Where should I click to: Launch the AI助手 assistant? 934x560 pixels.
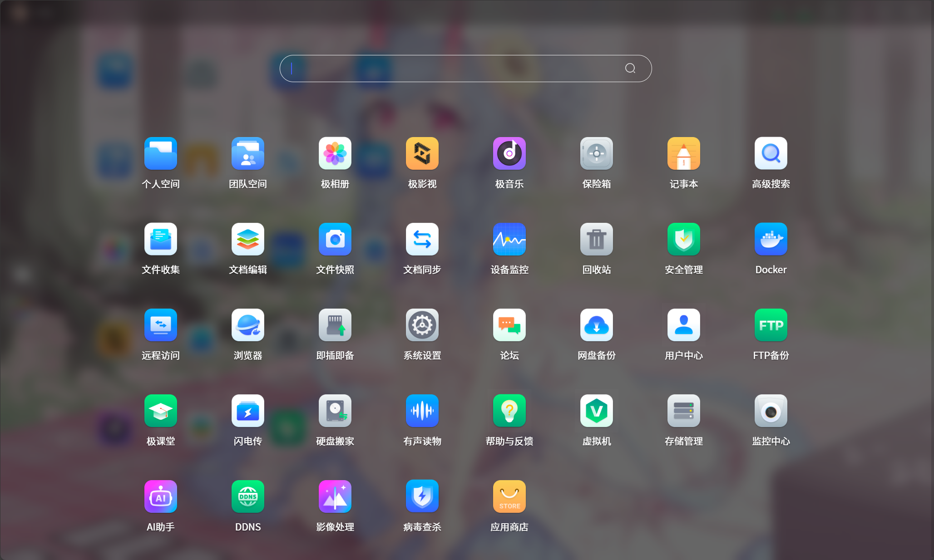160,496
